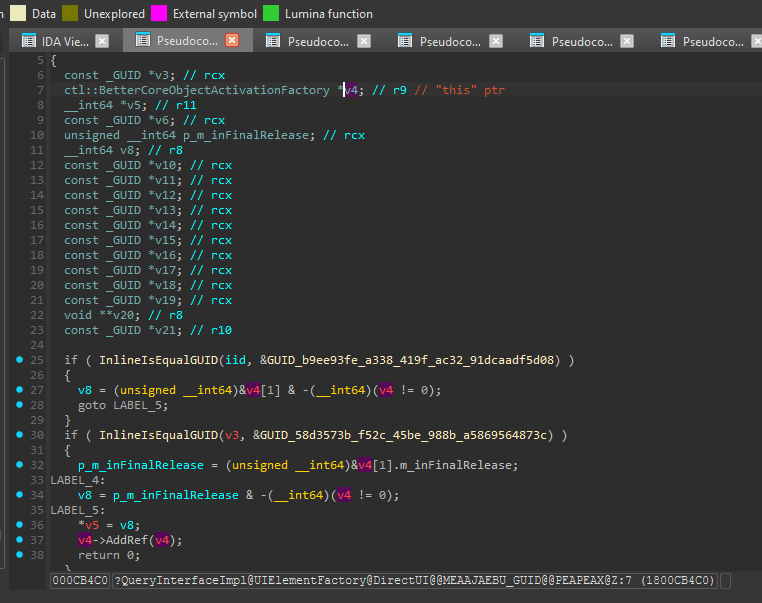The height and width of the screenshot is (603, 762).
Task: Click the green Lumina function swatch
Action: [271, 14]
